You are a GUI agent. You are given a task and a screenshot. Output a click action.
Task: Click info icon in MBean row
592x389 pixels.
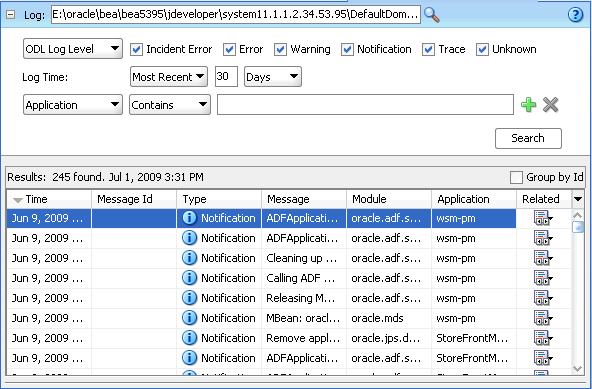pyautogui.click(x=189, y=318)
